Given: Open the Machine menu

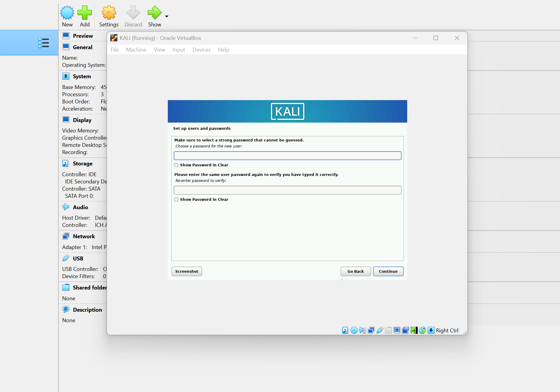Looking at the screenshot, I should pyautogui.click(x=136, y=50).
